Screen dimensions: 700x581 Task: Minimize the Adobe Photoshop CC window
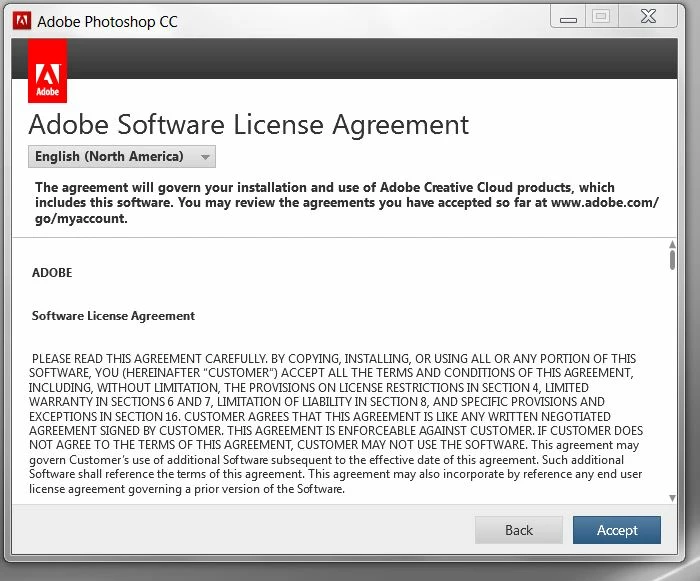coord(568,17)
